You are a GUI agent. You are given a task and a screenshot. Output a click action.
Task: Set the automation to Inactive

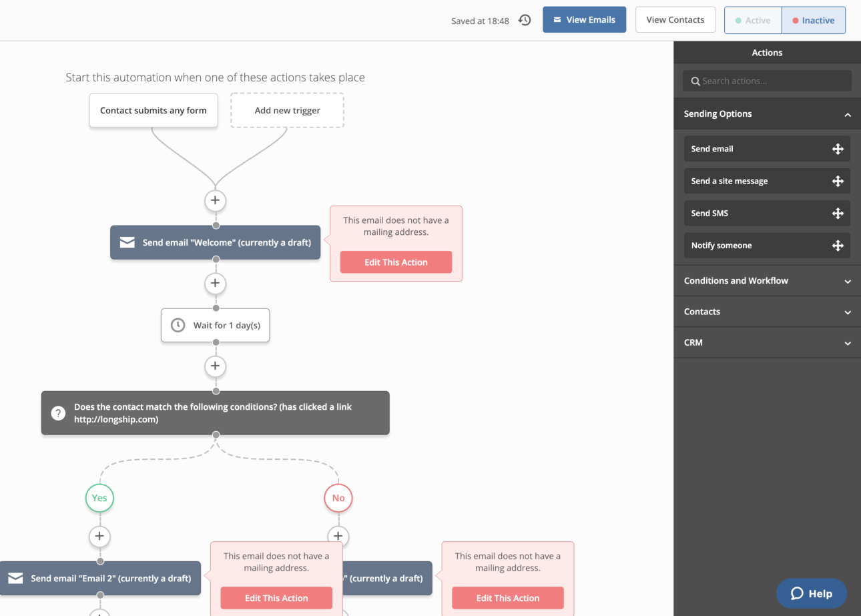coord(814,20)
